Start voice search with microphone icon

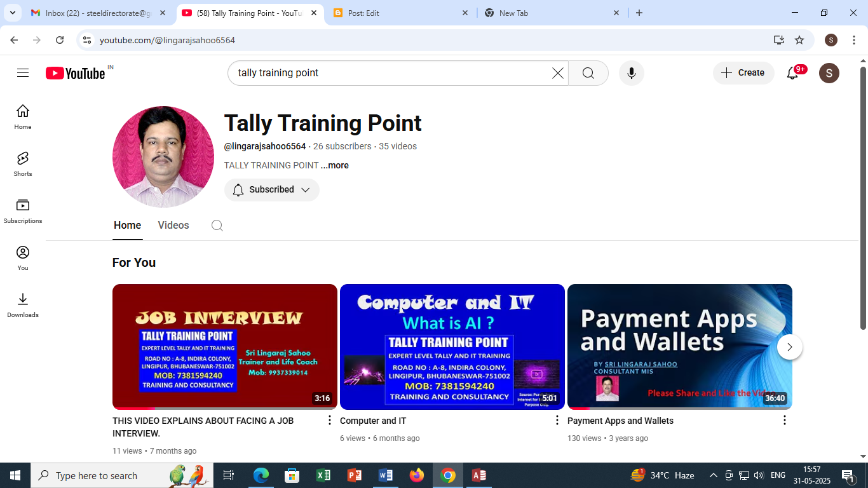632,73
